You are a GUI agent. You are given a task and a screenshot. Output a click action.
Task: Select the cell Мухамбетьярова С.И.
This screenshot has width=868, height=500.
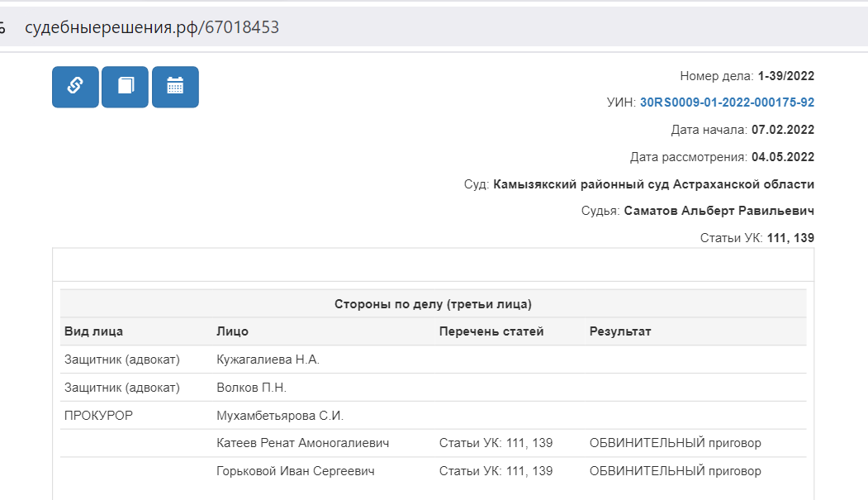(280, 415)
